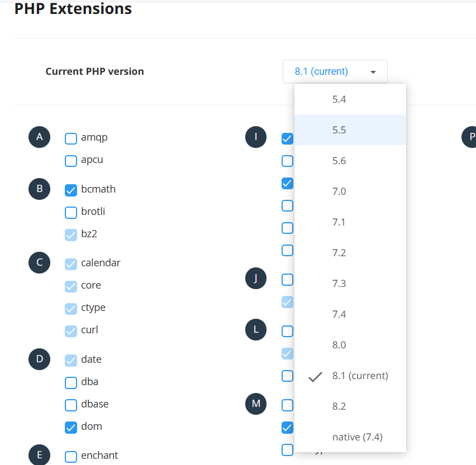Screen dimensions: 476x465
Task: Click the letter E section badge
Action: (x=39, y=455)
